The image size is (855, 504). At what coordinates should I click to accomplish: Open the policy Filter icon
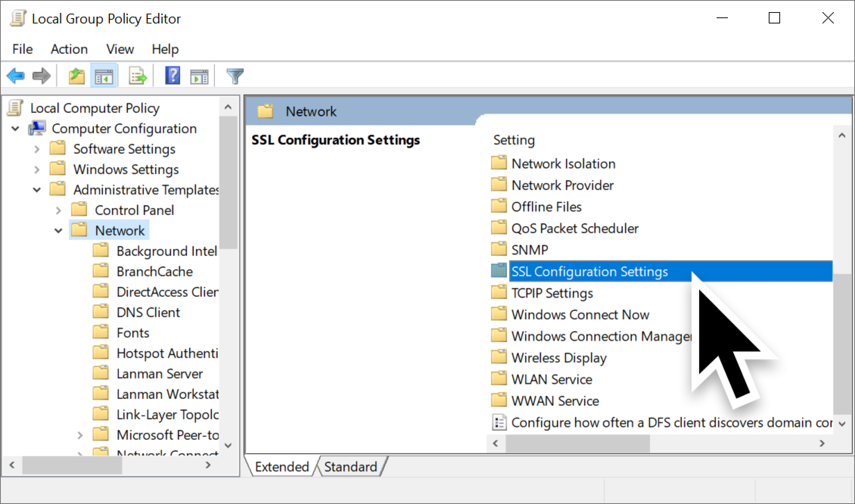(235, 75)
